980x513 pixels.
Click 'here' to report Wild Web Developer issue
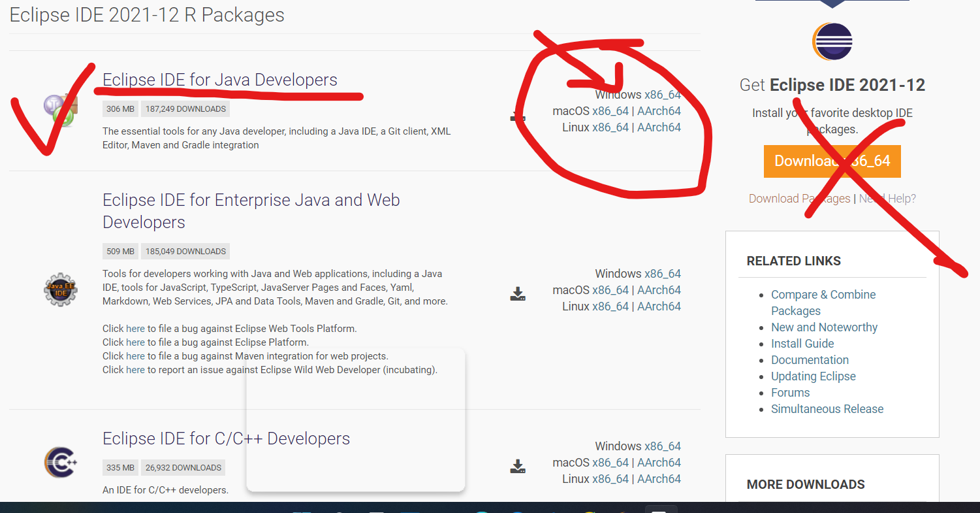coord(135,370)
